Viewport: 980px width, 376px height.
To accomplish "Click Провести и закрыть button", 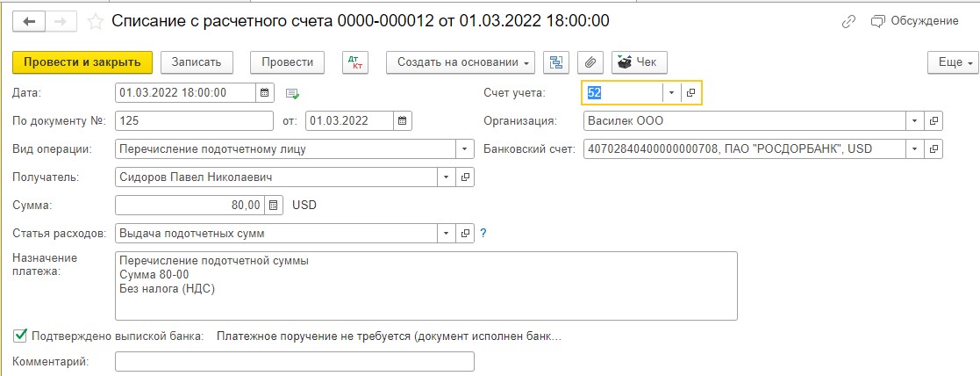I will tap(82, 62).
